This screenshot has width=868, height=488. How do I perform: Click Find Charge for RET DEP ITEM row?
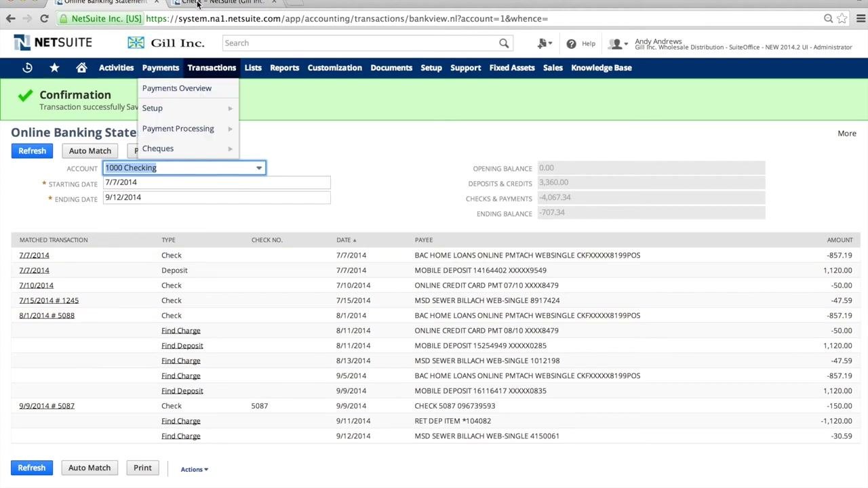point(181,421)
